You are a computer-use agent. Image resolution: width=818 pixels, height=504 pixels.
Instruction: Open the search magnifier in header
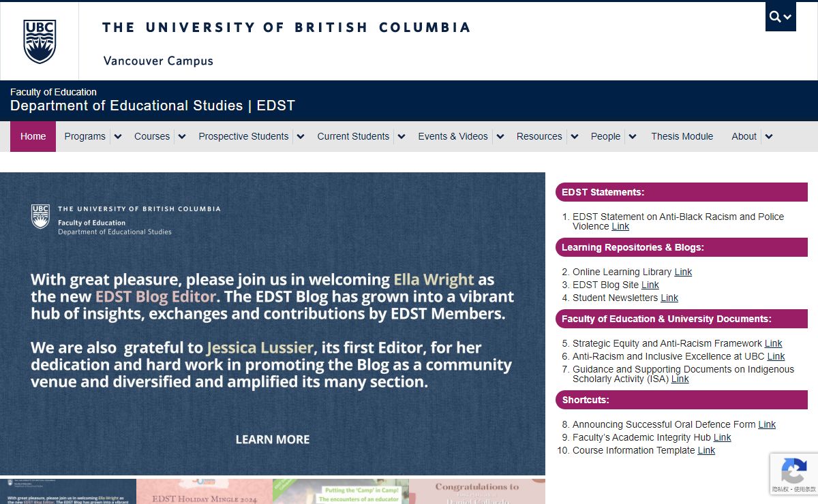tap(775, 17)
